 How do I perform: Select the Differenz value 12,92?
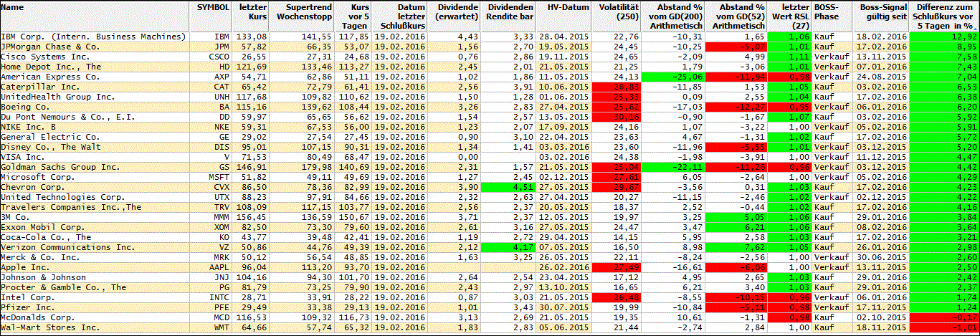coord(944,37)
